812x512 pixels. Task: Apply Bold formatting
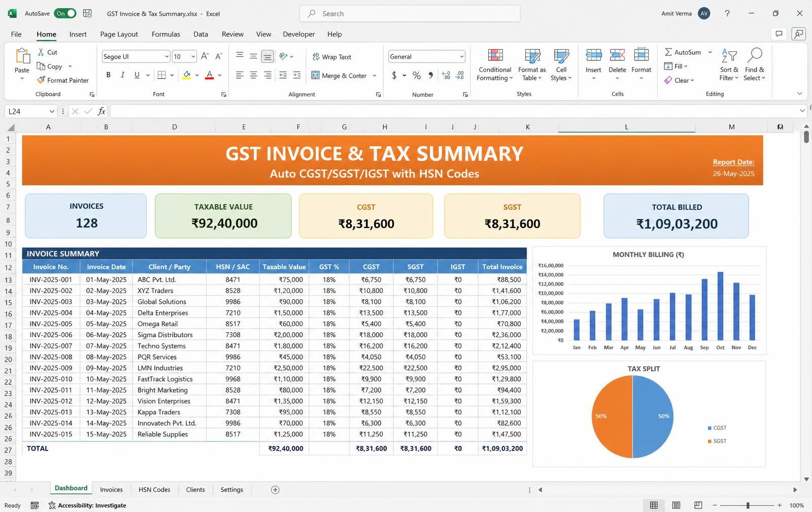tap(108, 75)
